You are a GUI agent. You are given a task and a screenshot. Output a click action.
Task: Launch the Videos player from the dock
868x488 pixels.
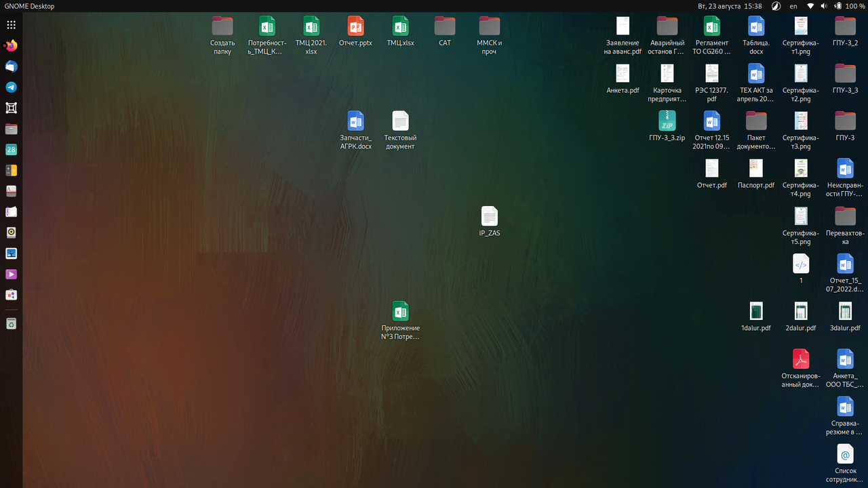pyautogui.click(x=11, y=274)
